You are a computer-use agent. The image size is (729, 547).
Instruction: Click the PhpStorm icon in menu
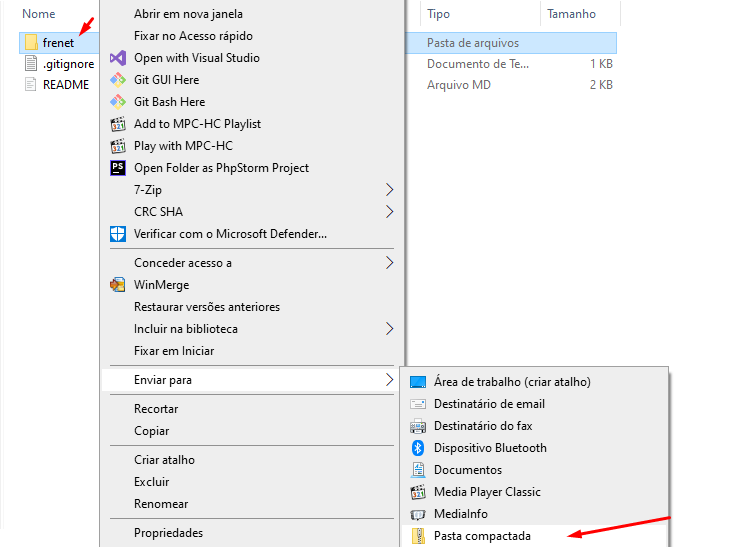117,168
